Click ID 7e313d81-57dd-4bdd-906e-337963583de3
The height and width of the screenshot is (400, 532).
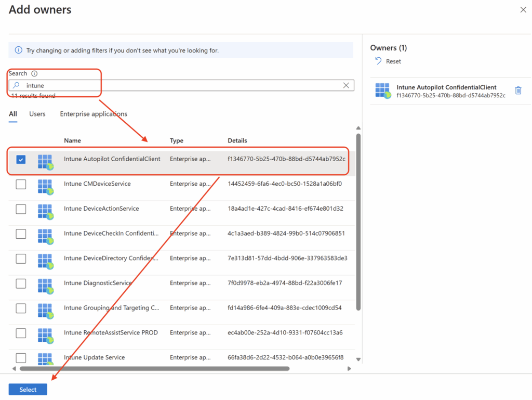point(287,258)
